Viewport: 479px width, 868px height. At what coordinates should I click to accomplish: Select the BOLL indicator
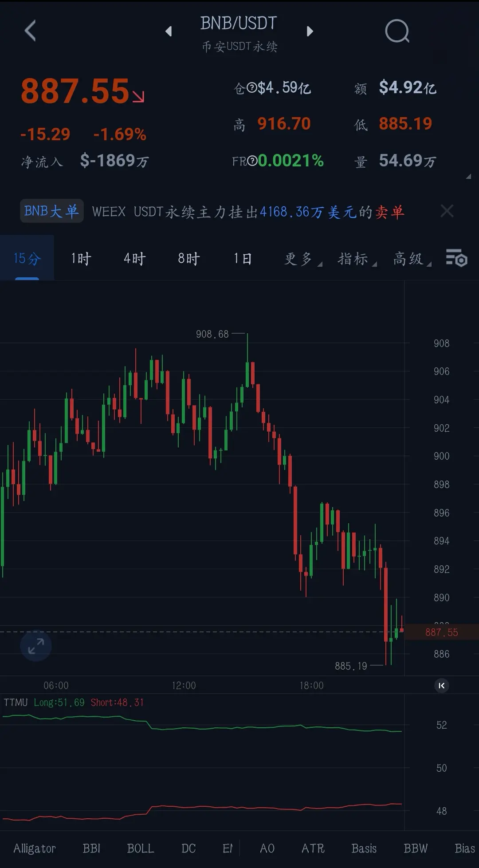tap(141, 848)
